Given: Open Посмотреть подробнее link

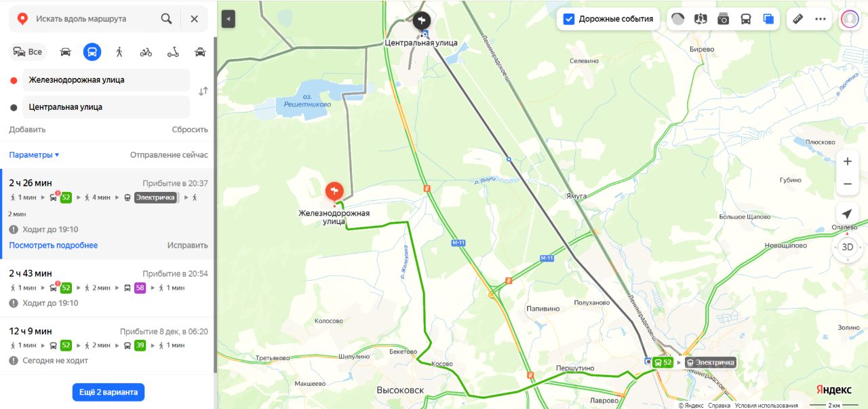Looking at the screenshot, I should point(54,246).
